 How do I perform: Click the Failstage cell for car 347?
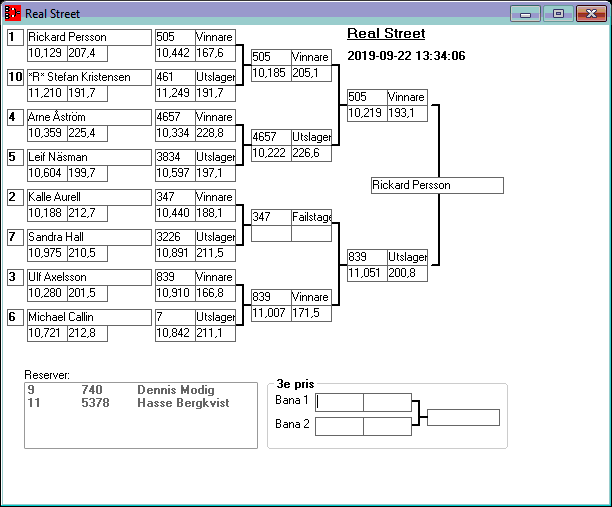click(x=311, y=217)
